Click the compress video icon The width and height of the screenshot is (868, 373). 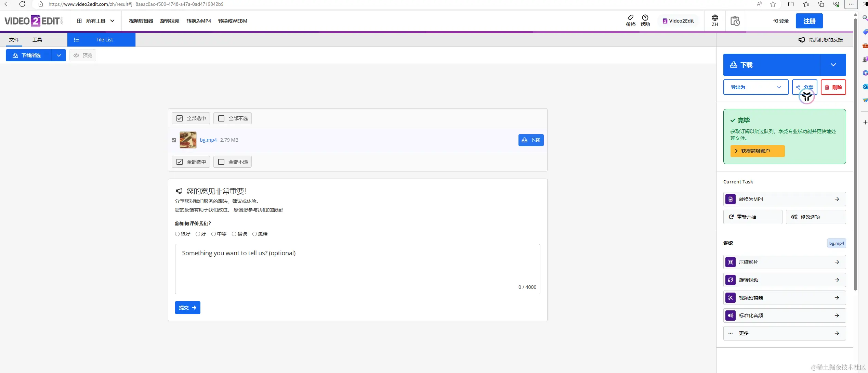tap(731, 262)
